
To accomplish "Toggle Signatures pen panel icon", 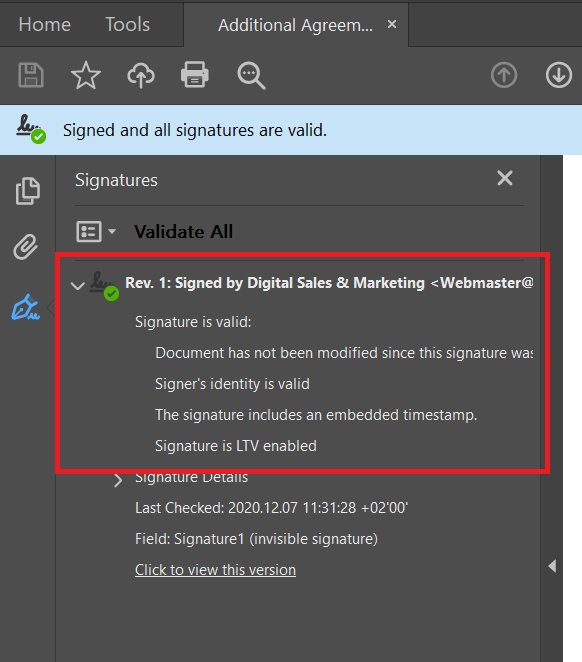I will pyautogui.click(x=26, y=307).
